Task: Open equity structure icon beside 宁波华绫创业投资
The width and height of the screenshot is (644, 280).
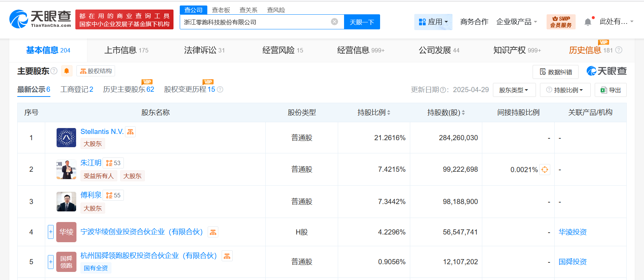Action: point(213,232)
